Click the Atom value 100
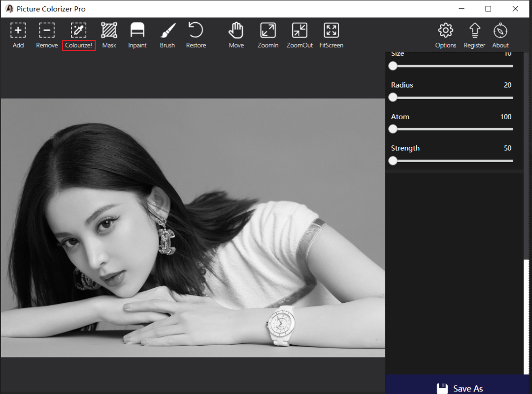Viewport: 532px width, 394px height. click(505, 117)
